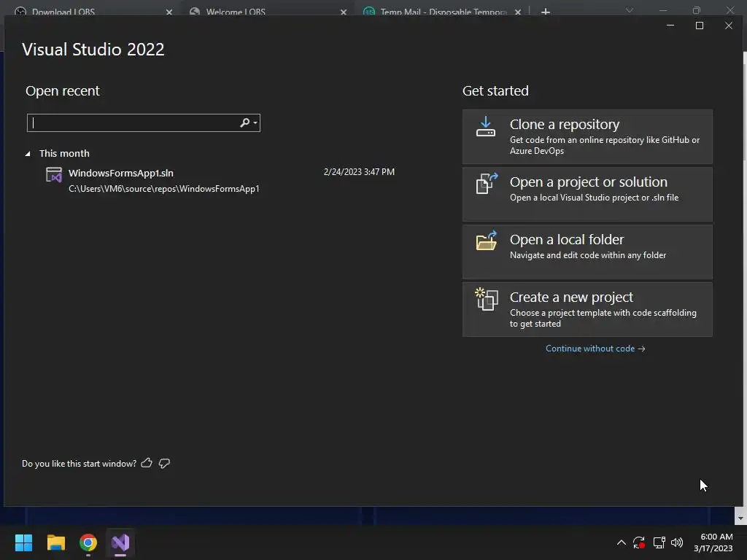Viewport: 747px width, 560px height.
Task: Open the network status tray icon
Action: [x=659, y=542]
